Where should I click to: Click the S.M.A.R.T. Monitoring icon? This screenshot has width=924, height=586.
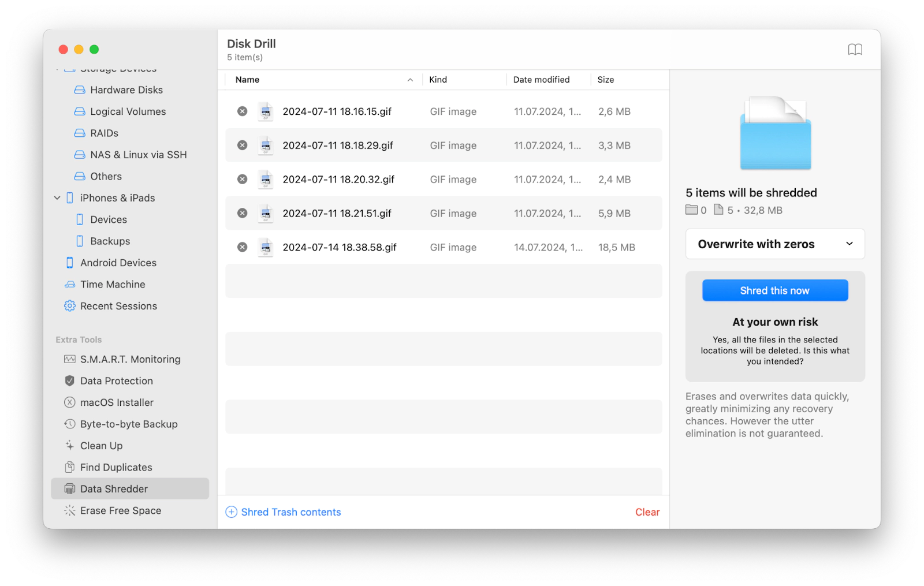pos(70,359)
